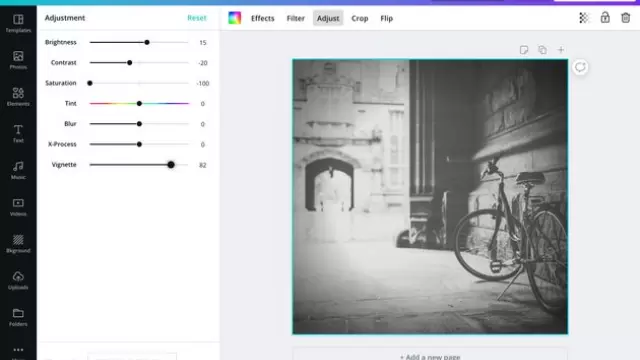Viewport: 640px width, 360px height.
Task: Click the Brightness slider track
Action: (139, 42)
